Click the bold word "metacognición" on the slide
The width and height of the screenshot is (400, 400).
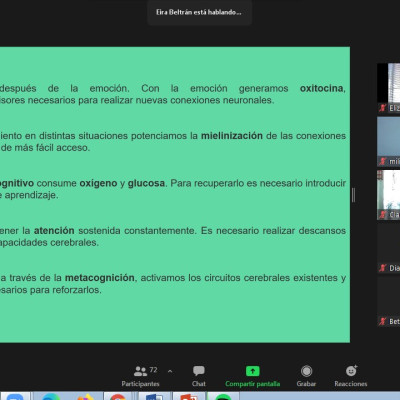pyautogui.click(x=100, y=278)
